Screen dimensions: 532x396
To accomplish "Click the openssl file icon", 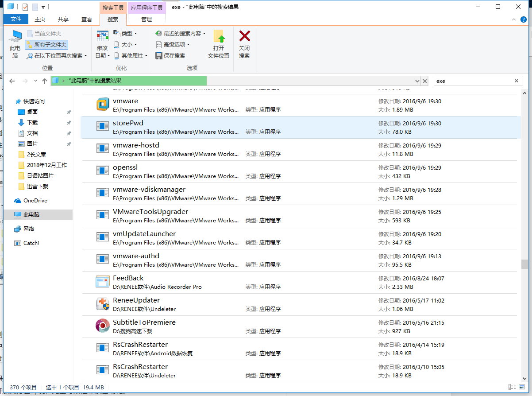I will click(x=103, y=171).
